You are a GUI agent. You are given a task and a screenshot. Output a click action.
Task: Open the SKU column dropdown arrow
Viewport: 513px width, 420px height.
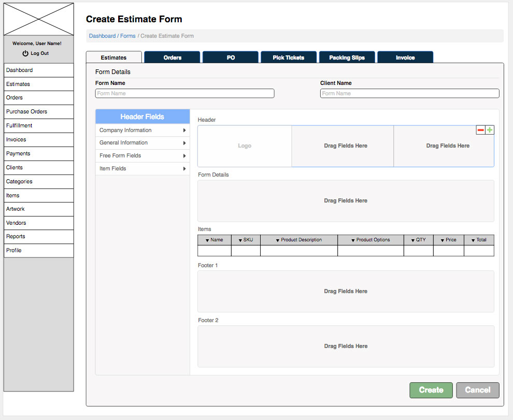coord(240,240)
